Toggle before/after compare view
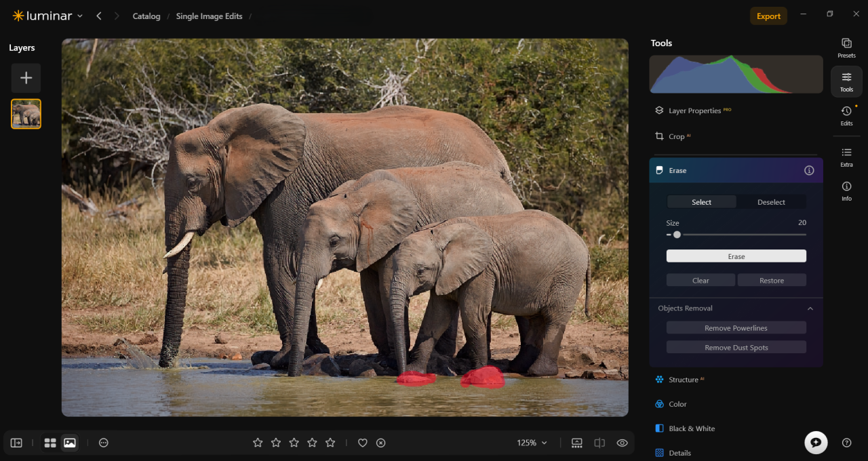Screen dimensions: 868x461 599,443
